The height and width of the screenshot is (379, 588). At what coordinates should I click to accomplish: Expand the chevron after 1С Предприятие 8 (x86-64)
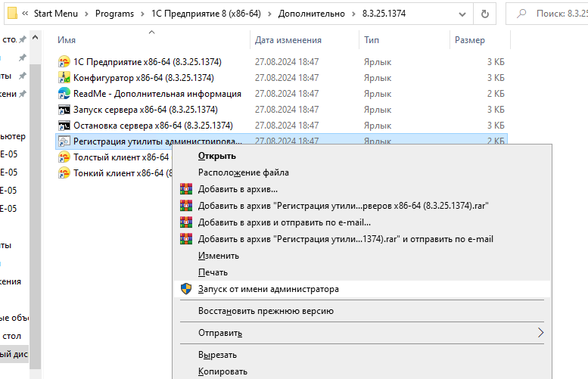[269, 14]
